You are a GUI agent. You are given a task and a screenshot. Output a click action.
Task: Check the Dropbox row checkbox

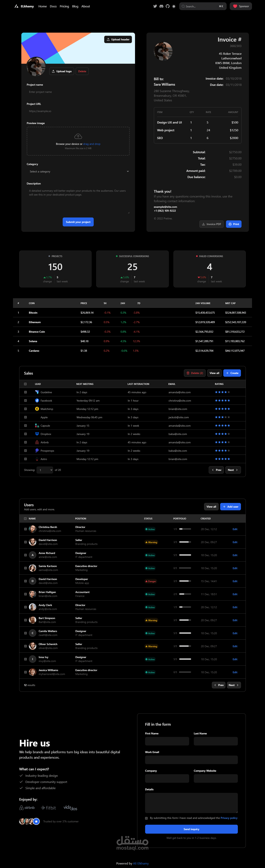click(x=25, y=434)
